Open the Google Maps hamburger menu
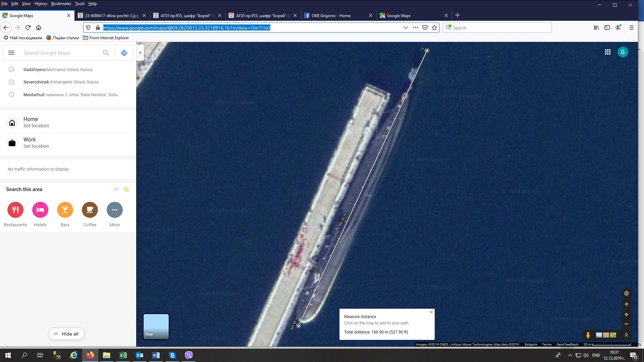This screenshot has width=644, height=362. (x=11, y=53)
